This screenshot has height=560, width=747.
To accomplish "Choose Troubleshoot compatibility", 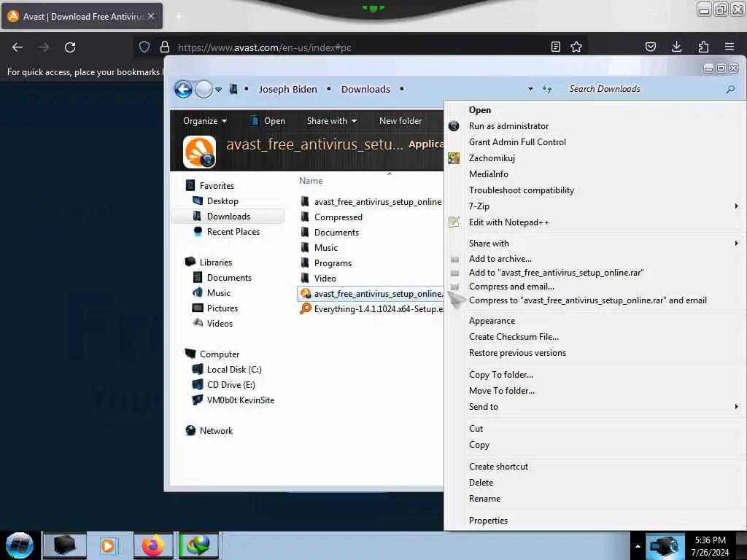I will click(x=521, y=190).
